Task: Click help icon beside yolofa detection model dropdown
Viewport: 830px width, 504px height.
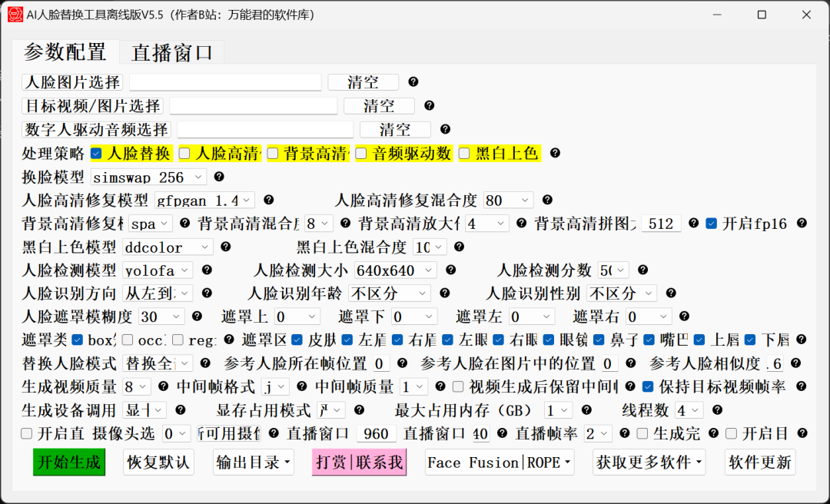Action: click(207, 270)
